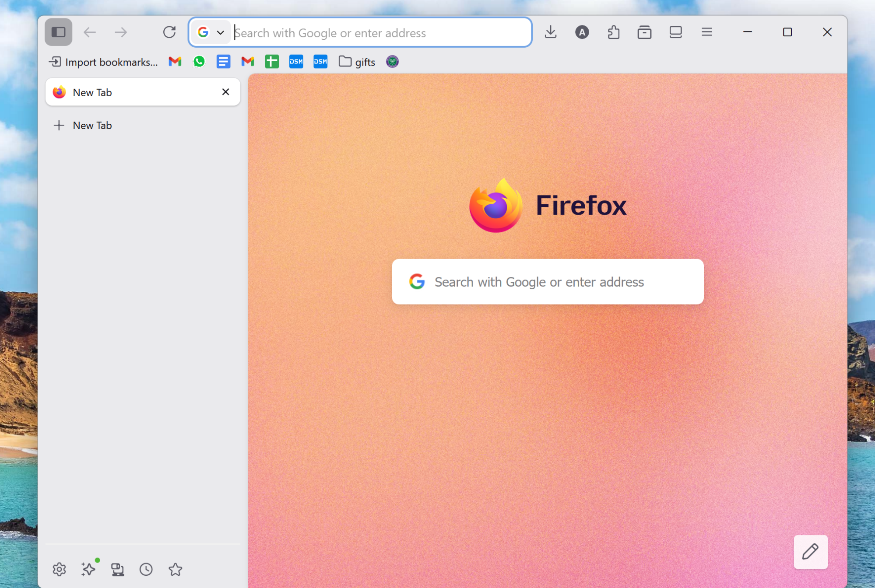
Task: Close the New Tab tab
Action: 225,92
